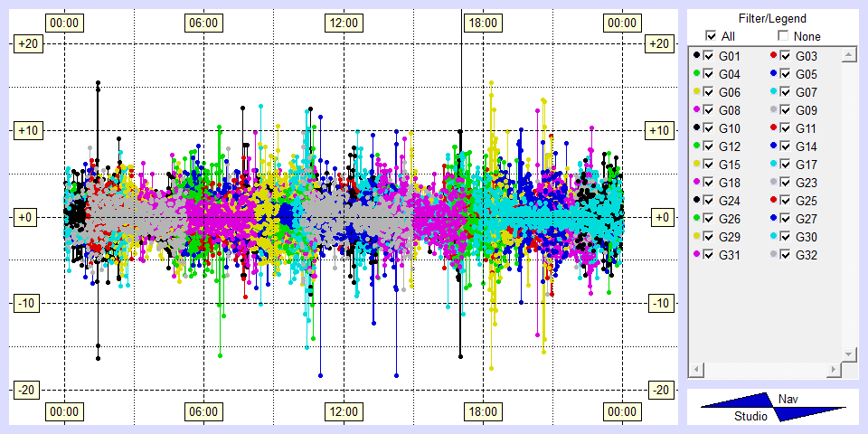Click the Nav Studio logo
868x434 pixels.
point(773,408)
